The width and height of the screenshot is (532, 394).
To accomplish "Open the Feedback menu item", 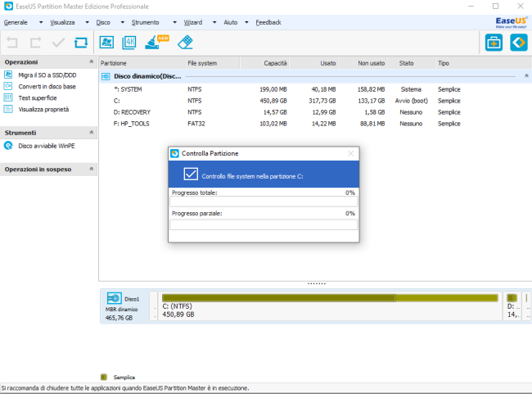I will pyautogui.click(x=268, y=22).
